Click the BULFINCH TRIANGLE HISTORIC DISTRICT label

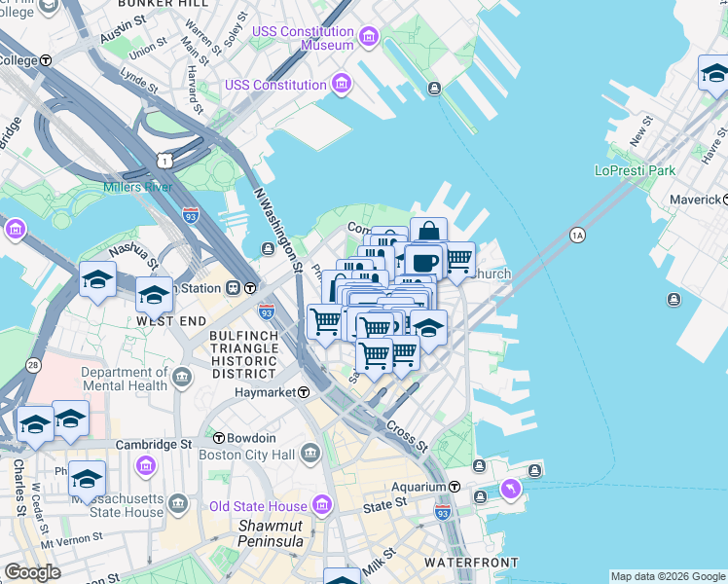coord(244,354)
